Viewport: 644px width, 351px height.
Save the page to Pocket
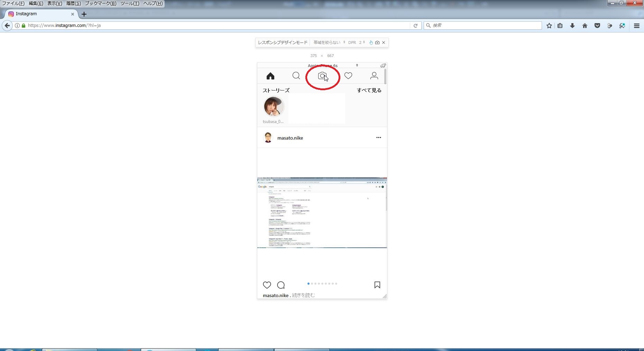pyautogui.click(x=597, y=26)
